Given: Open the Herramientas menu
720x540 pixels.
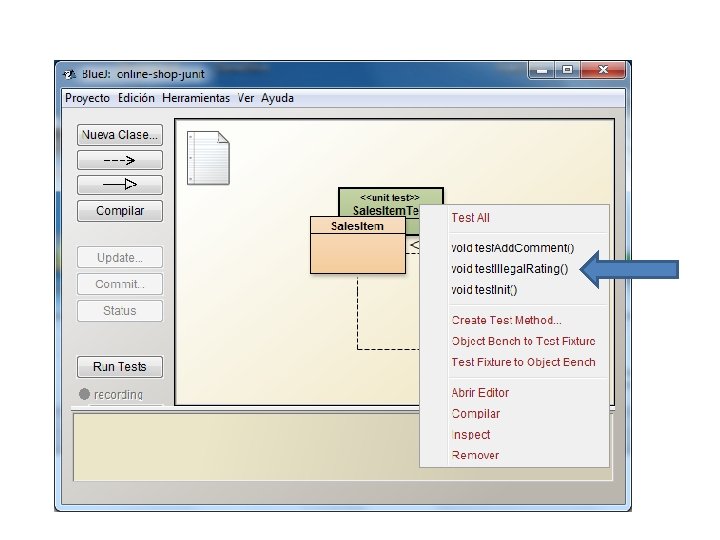Looking at the screenshot, I should click(x=196, y=98).
